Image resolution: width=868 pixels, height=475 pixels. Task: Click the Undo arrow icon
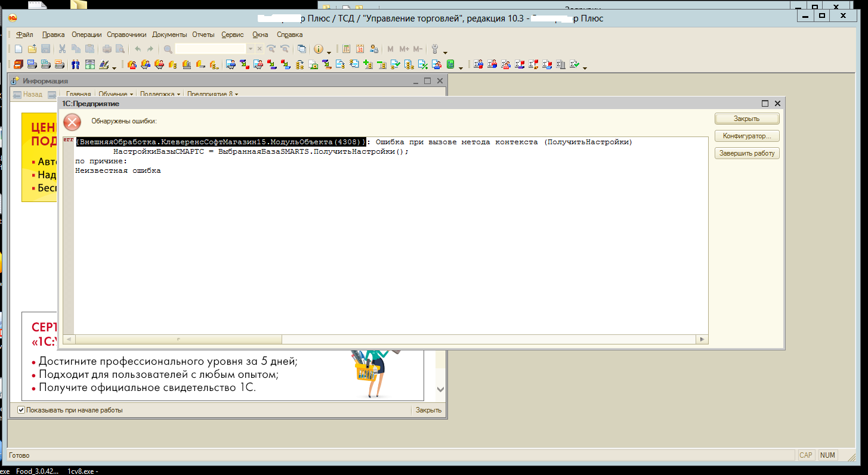click(137, 49)
